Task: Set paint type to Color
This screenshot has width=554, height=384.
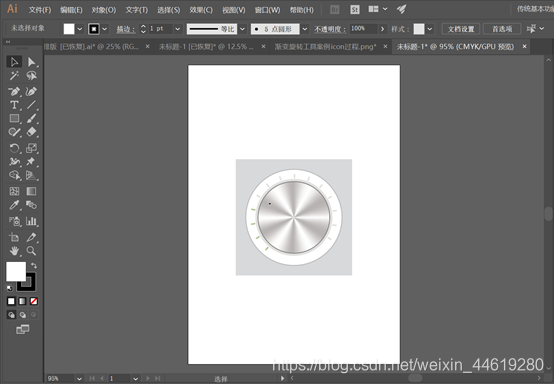Action: (11, 301)
